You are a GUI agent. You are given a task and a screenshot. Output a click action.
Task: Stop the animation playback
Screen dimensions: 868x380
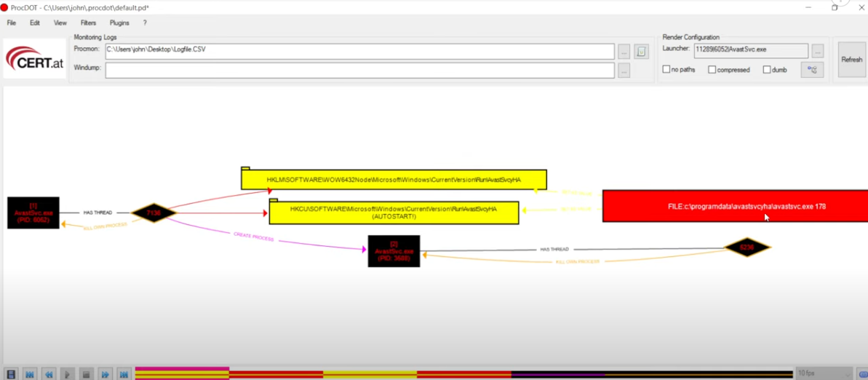coord(86,374)
